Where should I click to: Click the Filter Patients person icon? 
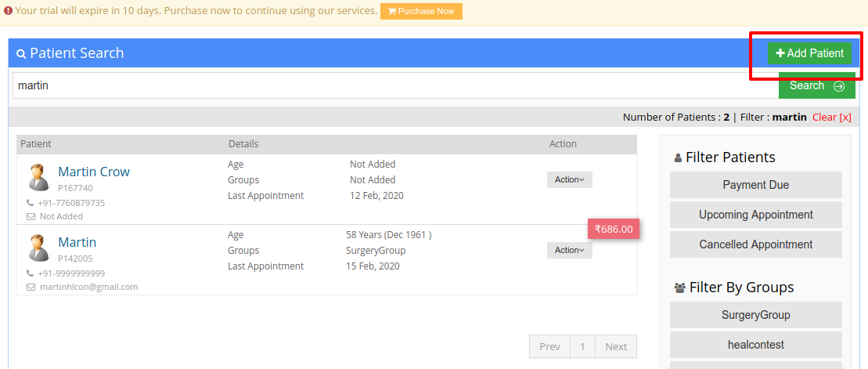[x=678, y=158]
